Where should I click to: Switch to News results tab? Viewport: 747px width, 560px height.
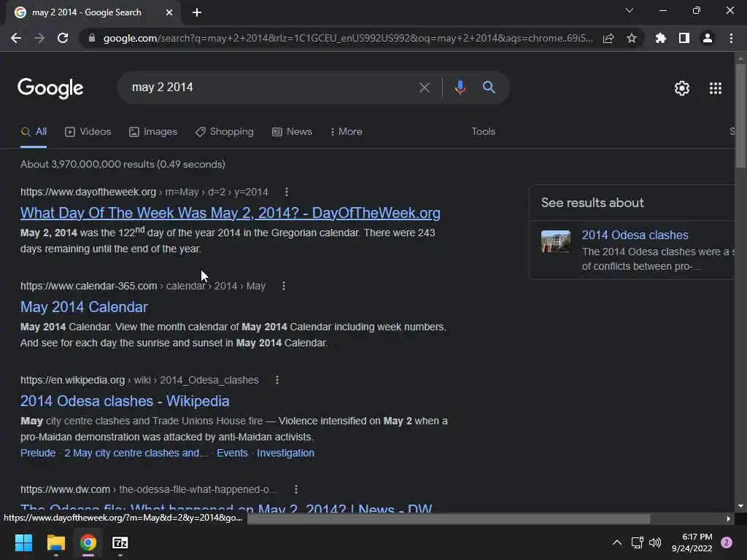[x=292, y=132]
